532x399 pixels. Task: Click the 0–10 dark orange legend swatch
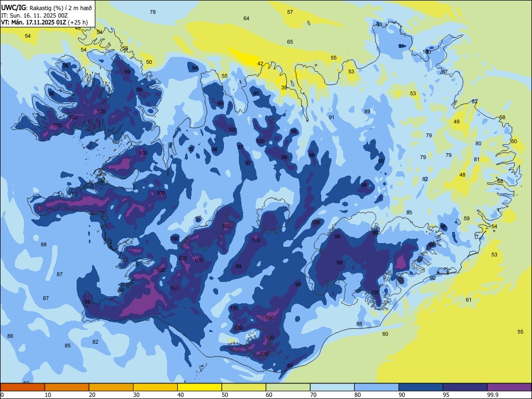click(22, 387)
